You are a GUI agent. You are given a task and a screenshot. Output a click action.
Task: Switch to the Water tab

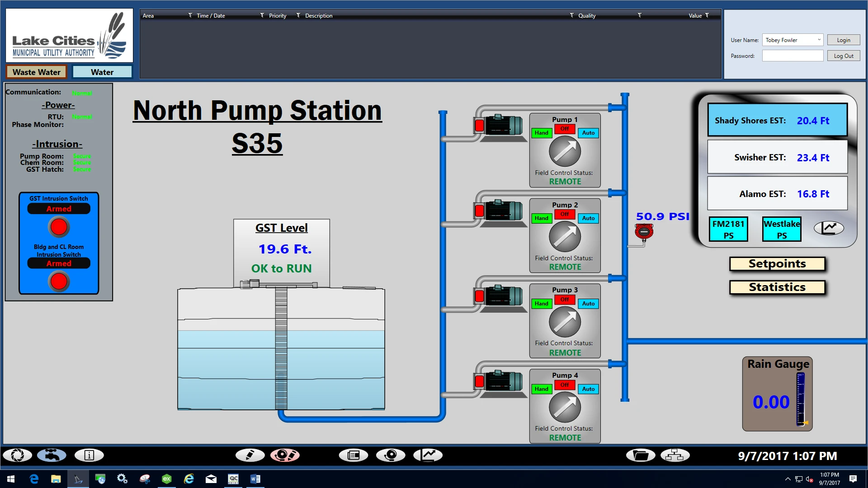[x=102, y=71]
